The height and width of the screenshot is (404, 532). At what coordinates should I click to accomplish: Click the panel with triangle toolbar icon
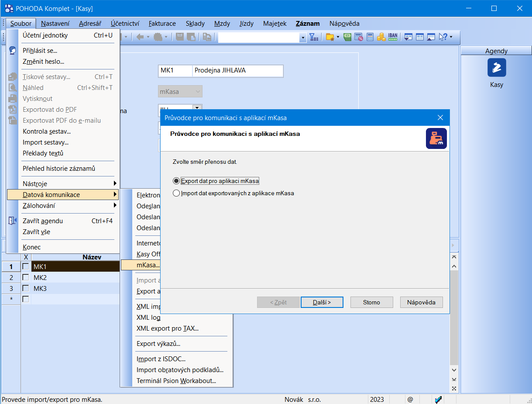pyautogui.click(x=431, y=37)
